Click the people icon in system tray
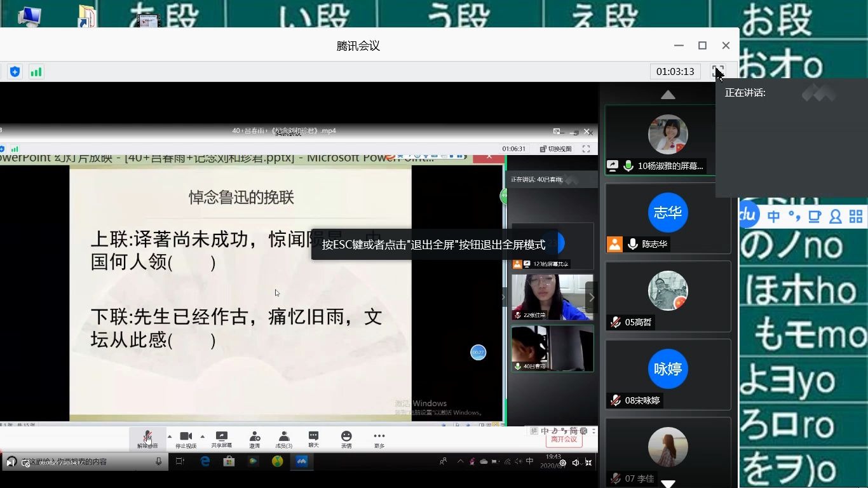Image resolution: width=868 pixels, height=488 pixels. [443, 462]
